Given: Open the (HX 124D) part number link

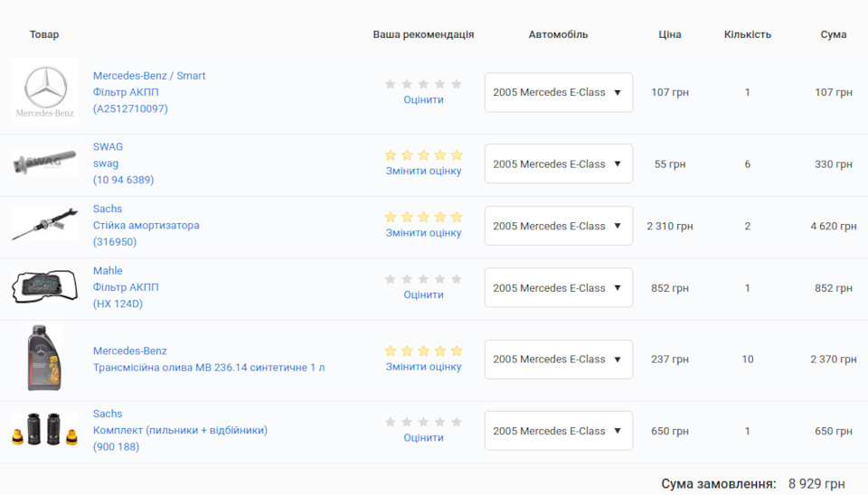Looking at the screenshot, I should pyautogui.click(x=118, y=304).
